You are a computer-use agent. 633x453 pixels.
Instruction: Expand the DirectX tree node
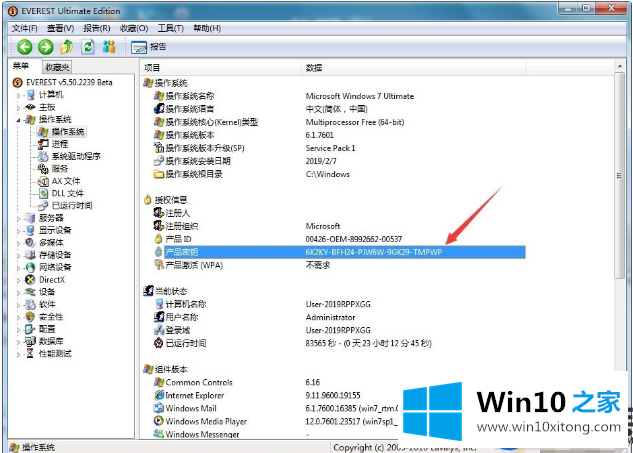[x=18, y=280]
